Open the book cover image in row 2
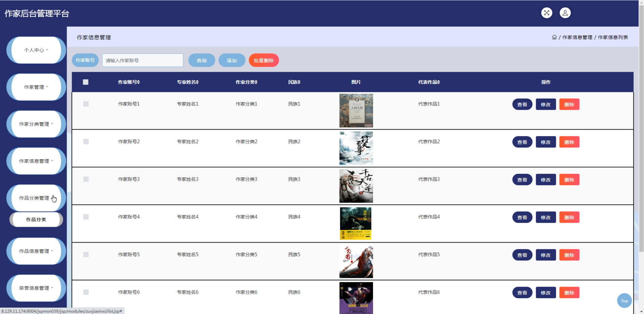The image size is (644, 314). [356, 148]
